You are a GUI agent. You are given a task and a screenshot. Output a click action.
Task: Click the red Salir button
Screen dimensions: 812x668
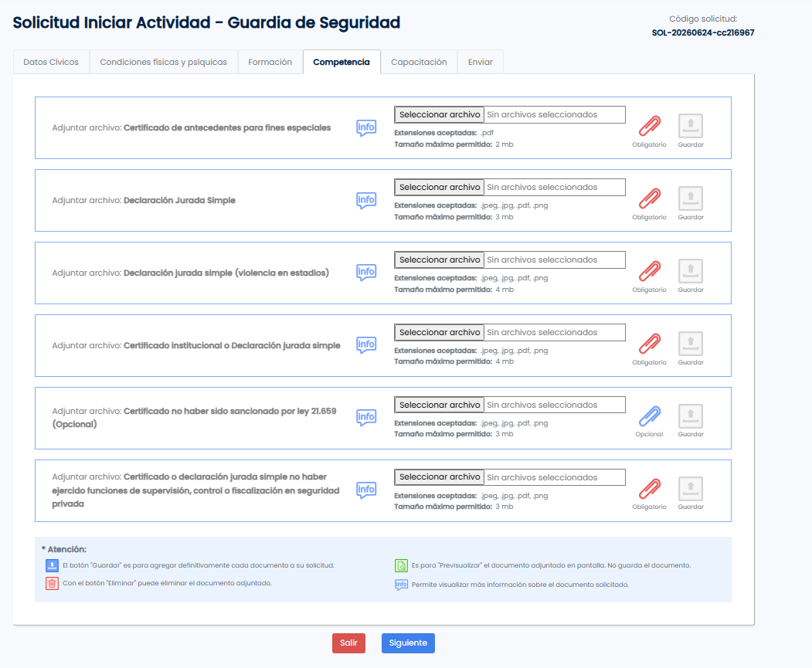(x=348, y=643)
